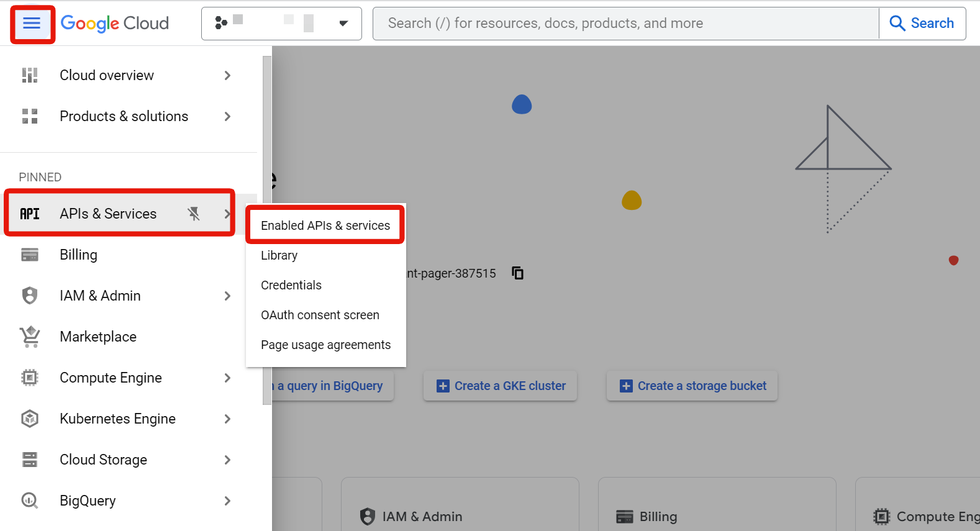
Task: Expand the Cloud Storage submenu chevron
Action: coord(227,460)
